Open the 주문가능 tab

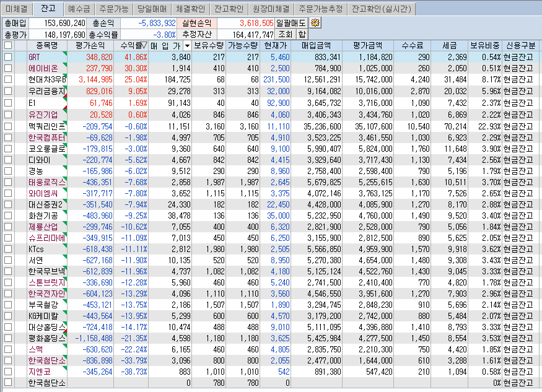click(114, 9)
